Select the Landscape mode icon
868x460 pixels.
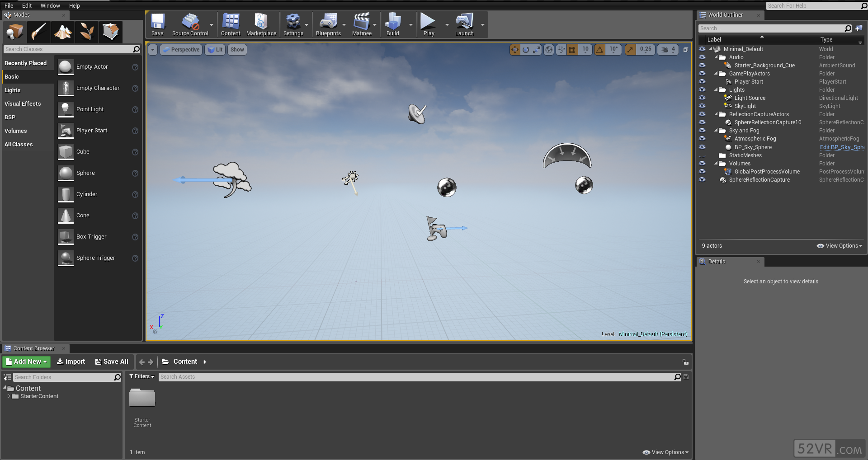point(63,32)
